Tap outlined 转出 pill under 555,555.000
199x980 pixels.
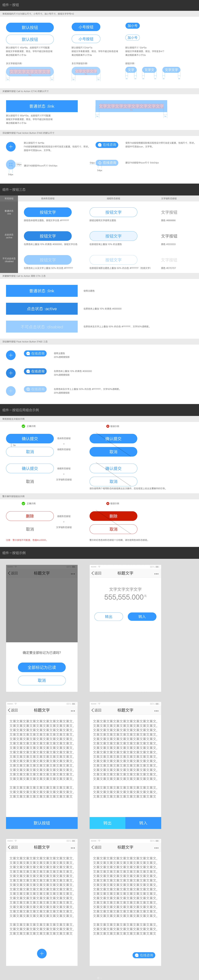click(x=109, y=617)
